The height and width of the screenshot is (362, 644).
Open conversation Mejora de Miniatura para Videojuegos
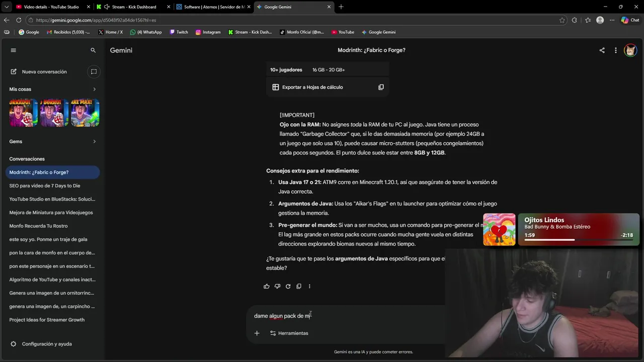52,213
